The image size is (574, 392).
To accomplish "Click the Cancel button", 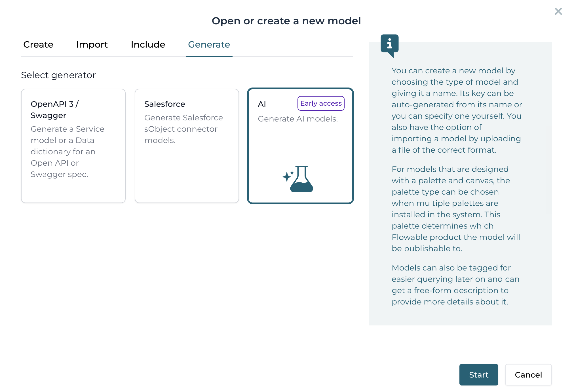I will [528, 374].
